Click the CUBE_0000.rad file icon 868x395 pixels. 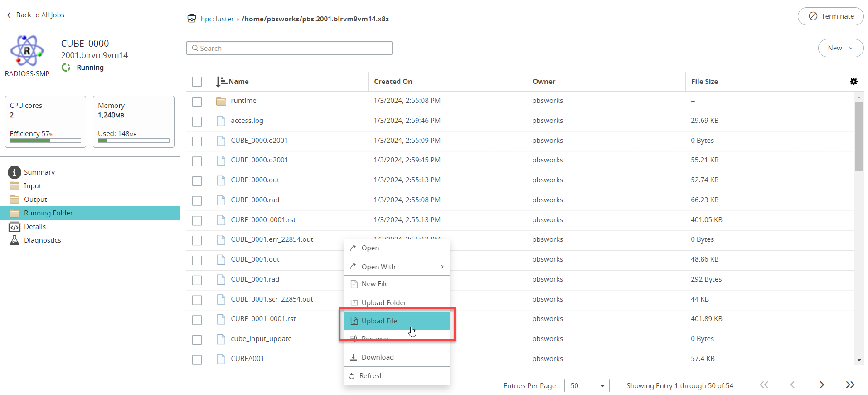221,200
